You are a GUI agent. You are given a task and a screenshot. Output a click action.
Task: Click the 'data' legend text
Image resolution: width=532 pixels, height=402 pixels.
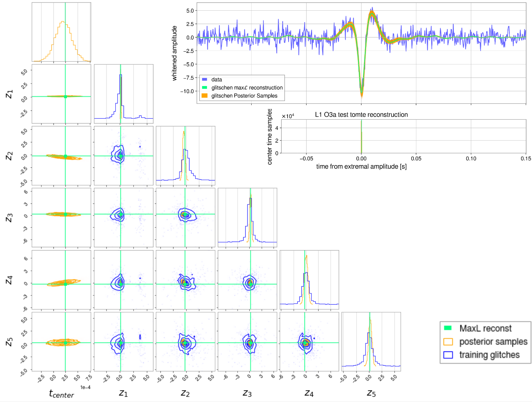click(x=217, y=79)
